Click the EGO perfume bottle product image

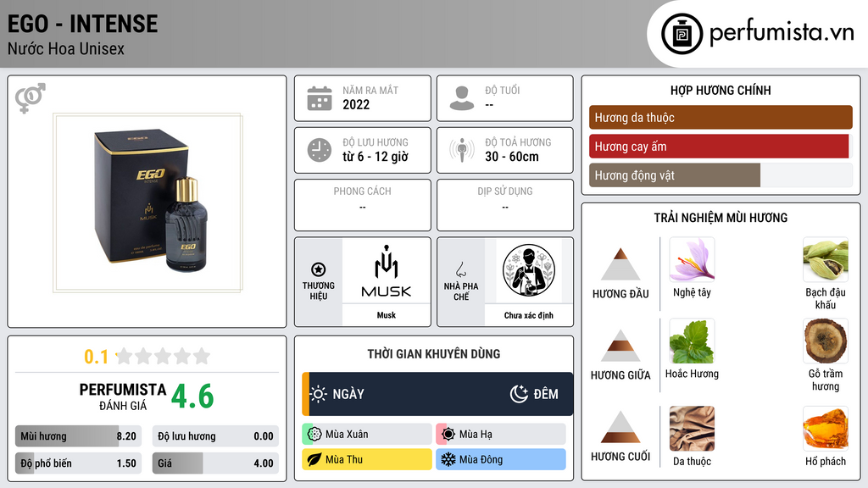coord(147,202)
